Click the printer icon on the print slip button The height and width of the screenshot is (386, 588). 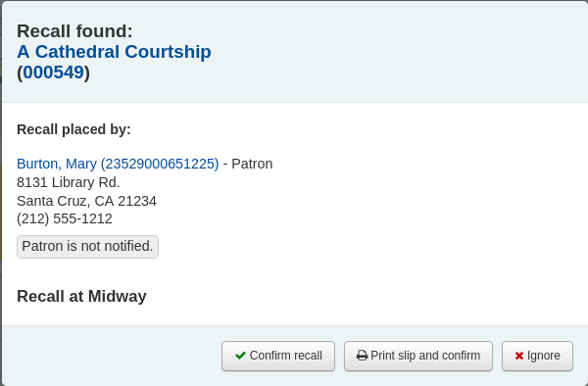tap(362, 356)
